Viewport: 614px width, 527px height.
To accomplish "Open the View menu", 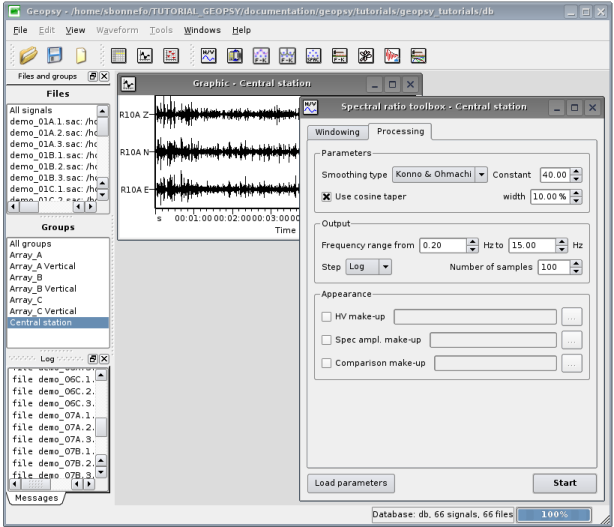I will pyautogui.click(x=75, y=30).
